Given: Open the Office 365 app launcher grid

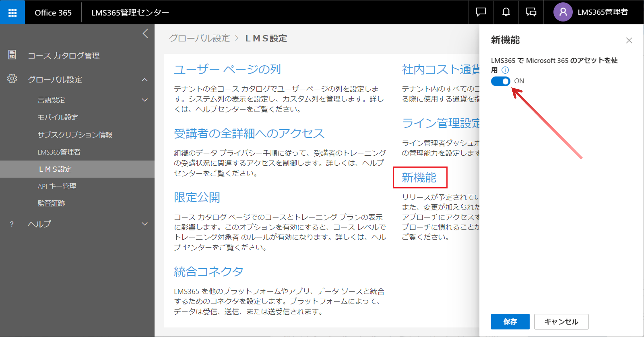Looking at the screenshot, I should pyautogui.click(x=12, y=12).
